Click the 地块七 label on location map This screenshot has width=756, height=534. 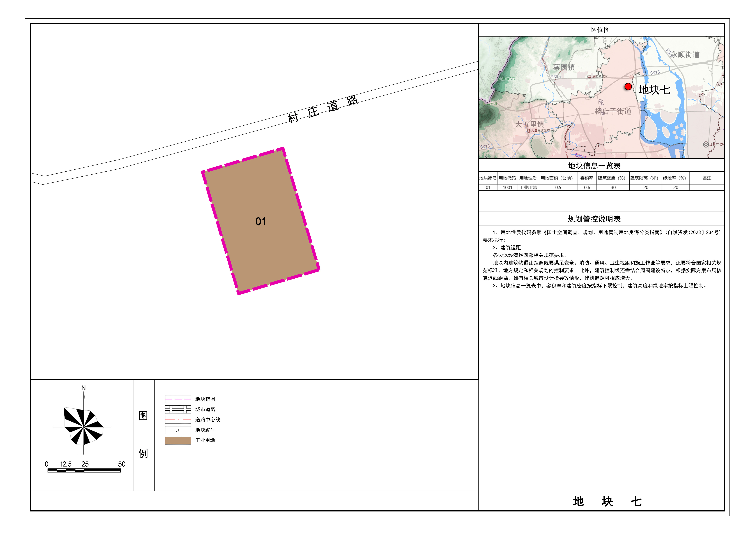pos(654,90)
